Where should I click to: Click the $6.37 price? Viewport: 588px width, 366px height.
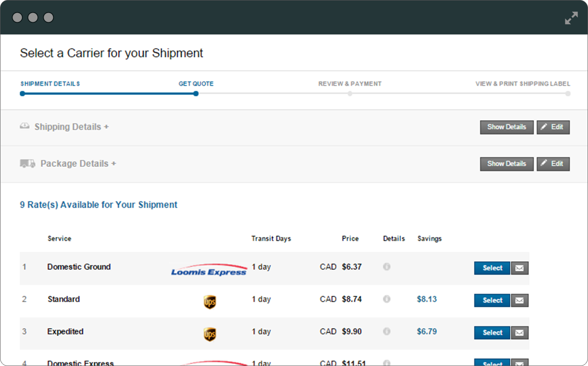pyautogui.click(x=352, y=267)
